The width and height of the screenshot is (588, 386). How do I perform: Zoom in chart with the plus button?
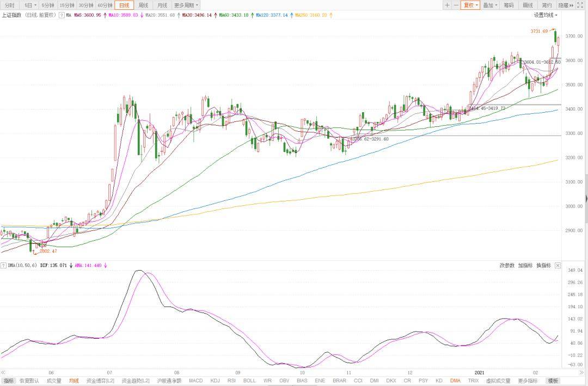447,5
